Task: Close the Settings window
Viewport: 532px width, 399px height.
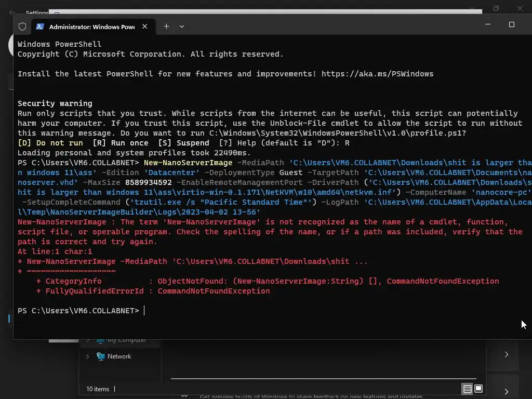Action: (x=520, y=8)
